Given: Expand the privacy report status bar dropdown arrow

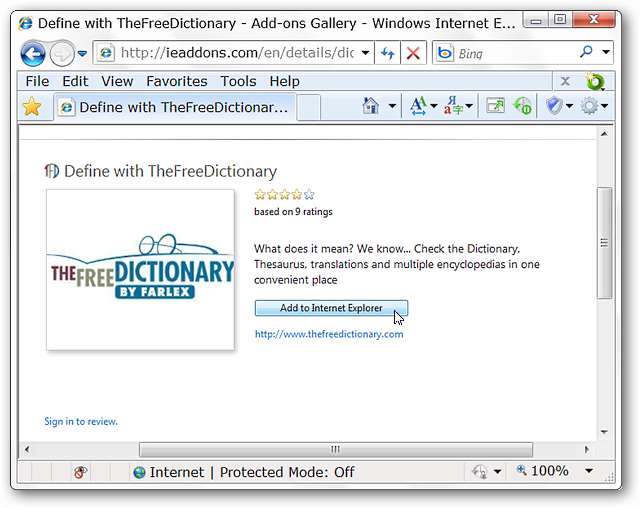Looking at the screenshot, I should pyautogui.click(x=498, y=472).
